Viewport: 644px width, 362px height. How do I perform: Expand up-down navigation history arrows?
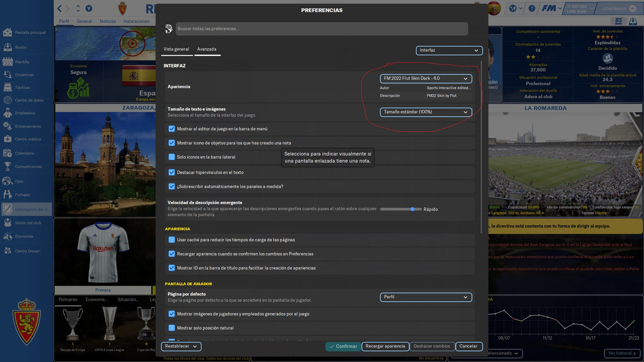click(78, 8)
